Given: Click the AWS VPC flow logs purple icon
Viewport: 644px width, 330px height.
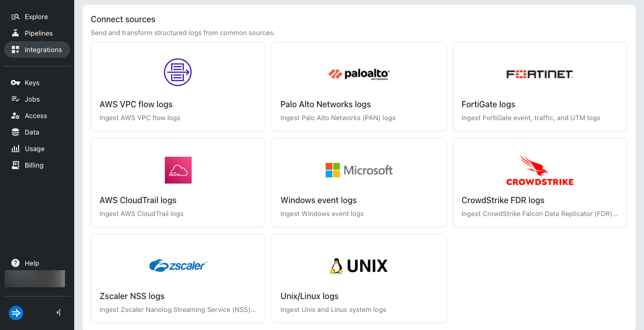Looking at the screenshot, I should (x=178, y=72).
